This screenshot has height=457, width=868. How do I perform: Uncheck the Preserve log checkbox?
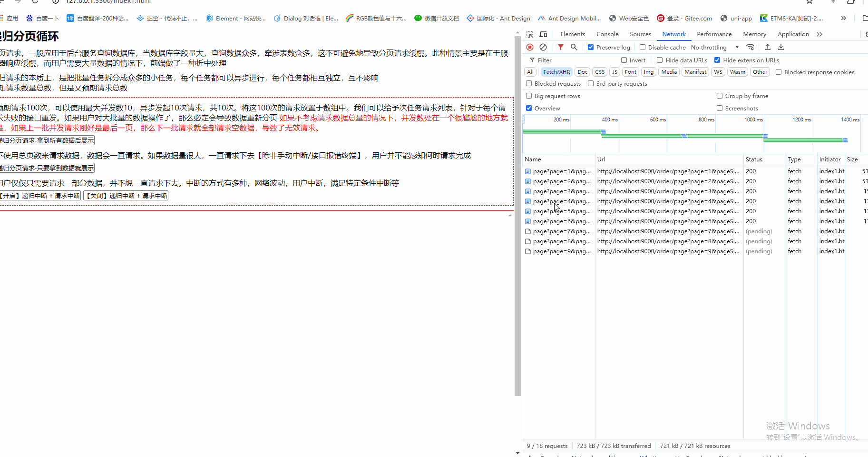pyautogui.click(x=591, y=47)
